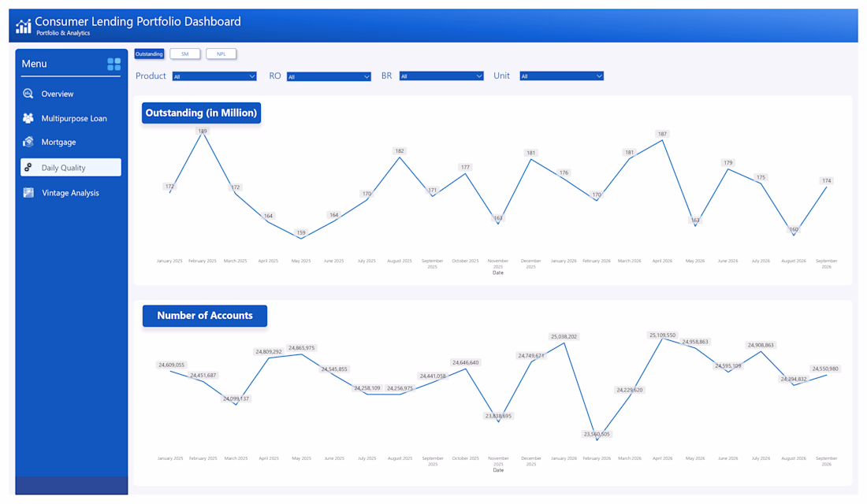Select the 187 data label
The height and width of the screenshot is (504, 867).
pyautogui.click(x=662, y=134)
